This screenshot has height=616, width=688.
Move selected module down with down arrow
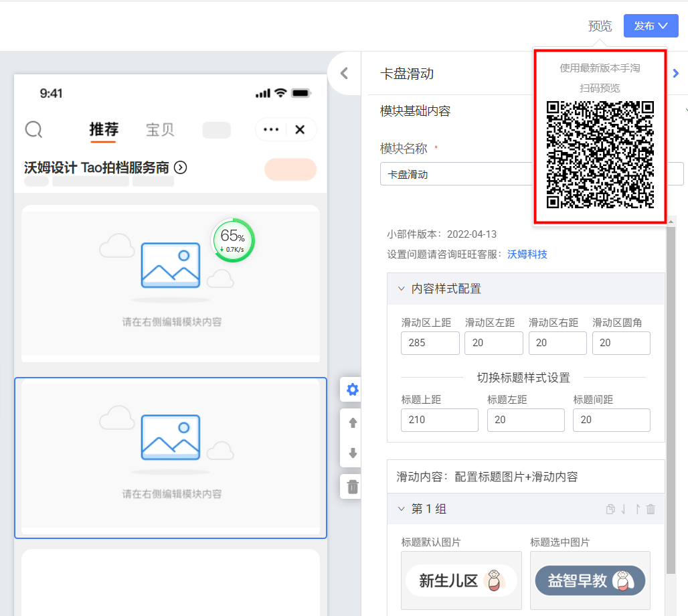click(x=353, y=453)
